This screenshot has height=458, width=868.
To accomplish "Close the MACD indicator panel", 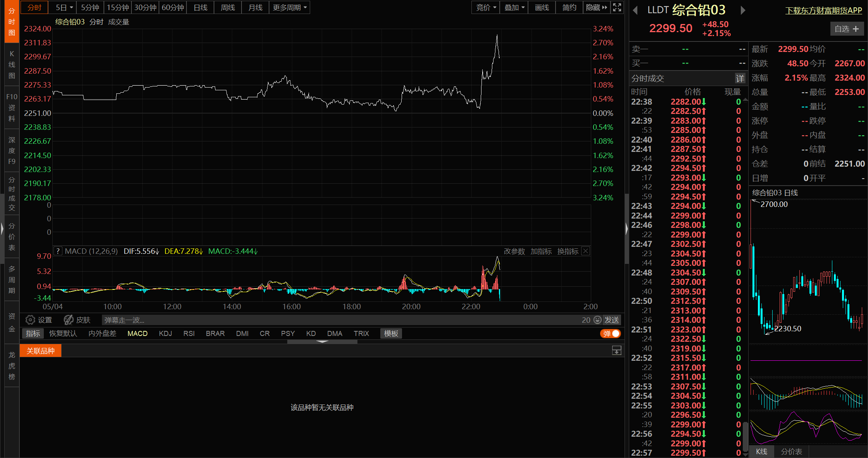I will (x=586, y=251).
